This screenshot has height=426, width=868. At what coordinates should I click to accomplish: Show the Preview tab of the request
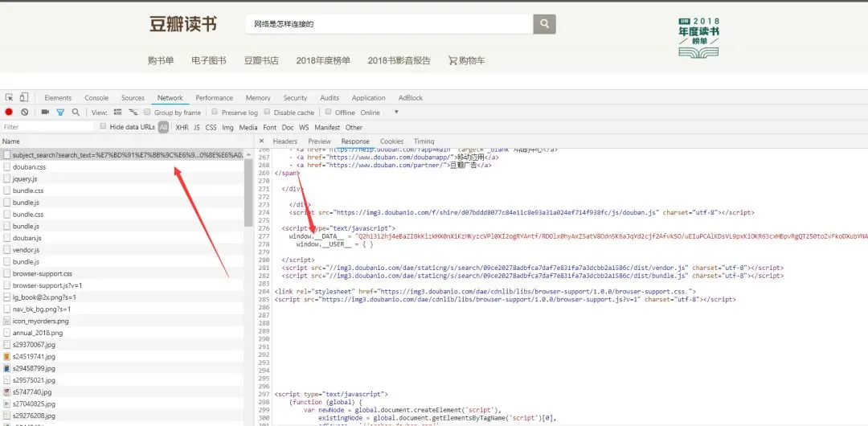[x=319, y=141]
